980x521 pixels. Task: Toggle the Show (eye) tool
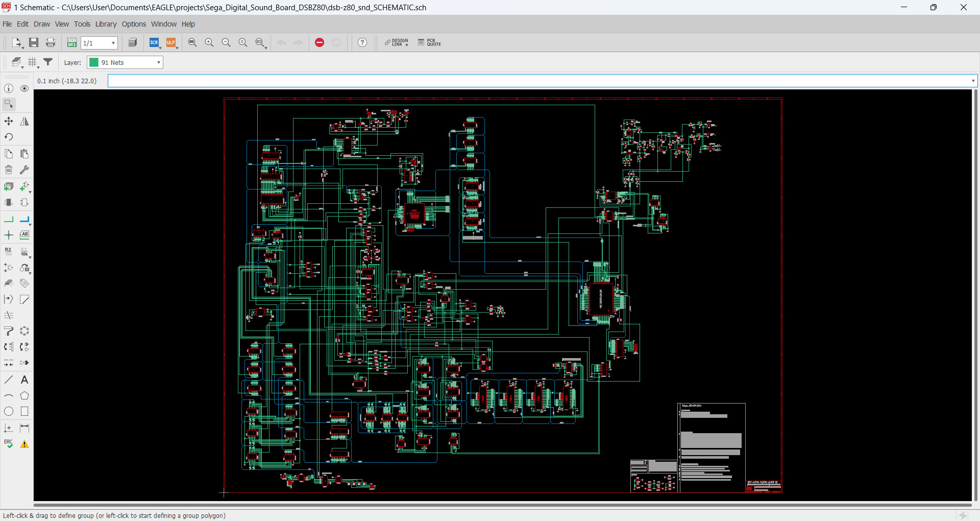tap(24, 89)
